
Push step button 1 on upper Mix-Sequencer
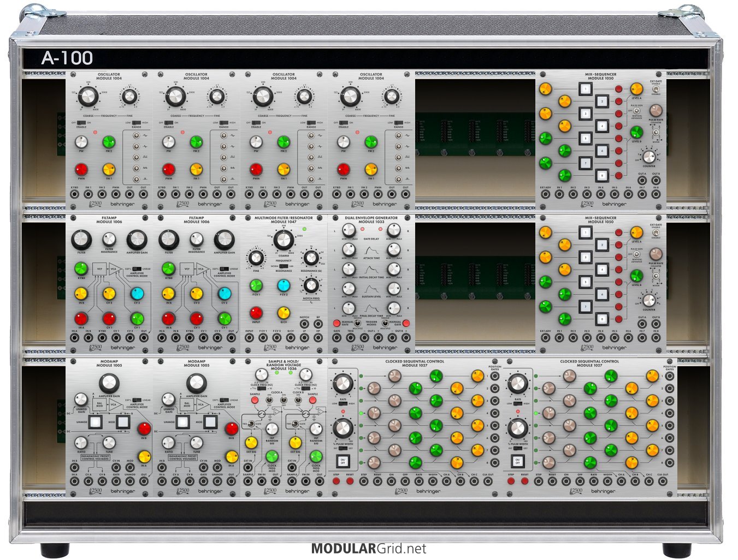click(585, 89)
